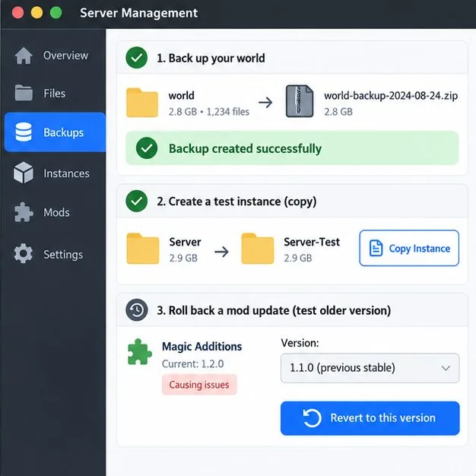The image size is (476, 476).
Task: Click the green maximize window button
Action: tap(56, 13)
